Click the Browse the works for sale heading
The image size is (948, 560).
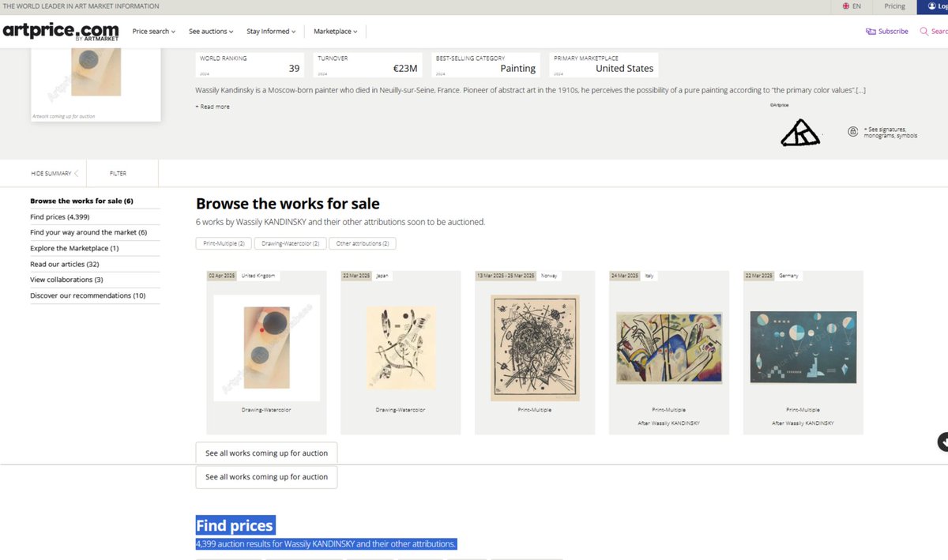coord(288,204)
